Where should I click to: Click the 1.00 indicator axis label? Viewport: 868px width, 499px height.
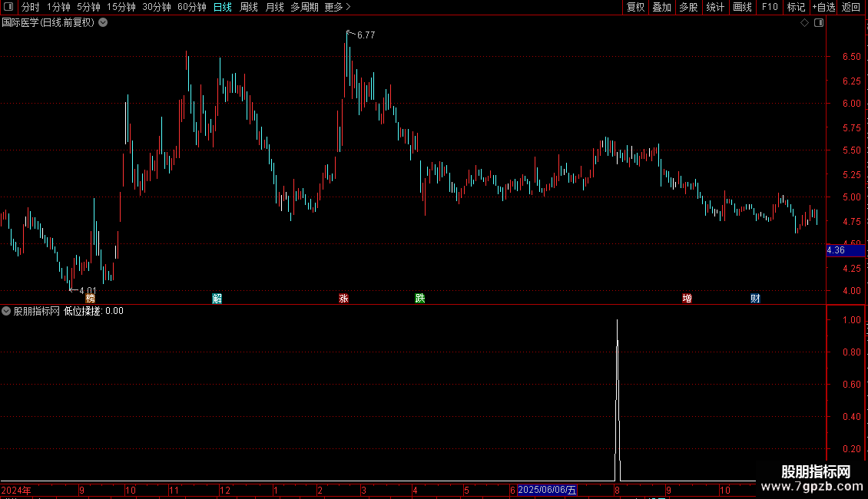pos(851,320)
